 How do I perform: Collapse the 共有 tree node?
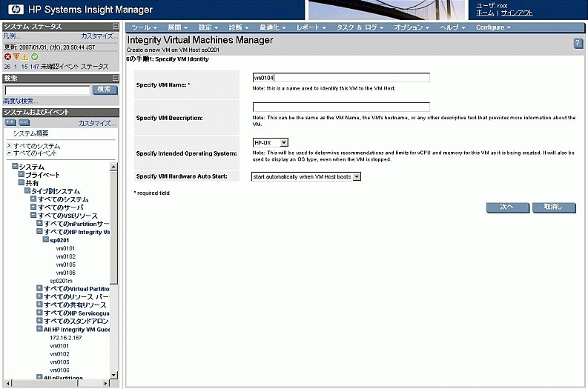22,182
